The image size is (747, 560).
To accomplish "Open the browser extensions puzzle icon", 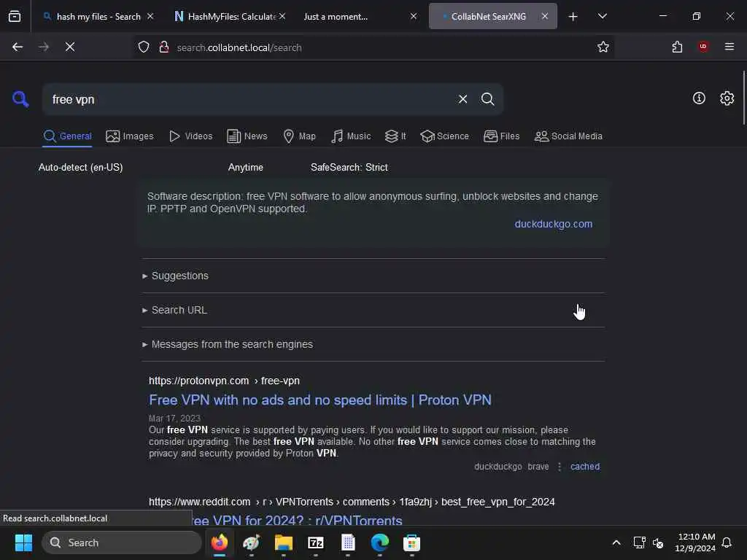I will pos(676,47).
